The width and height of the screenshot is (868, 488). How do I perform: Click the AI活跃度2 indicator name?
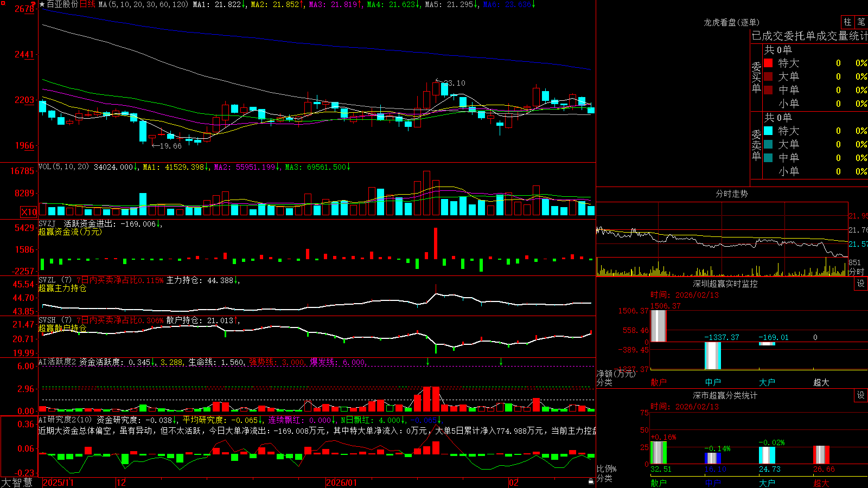click(58, 362)
